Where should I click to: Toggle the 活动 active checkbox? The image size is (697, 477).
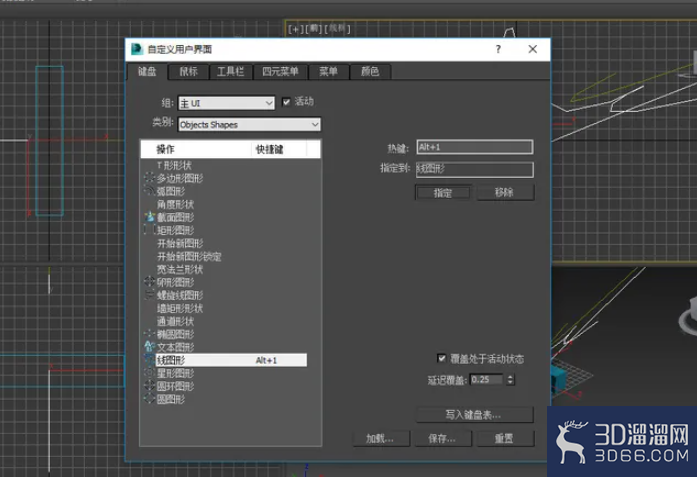(286, 102)
